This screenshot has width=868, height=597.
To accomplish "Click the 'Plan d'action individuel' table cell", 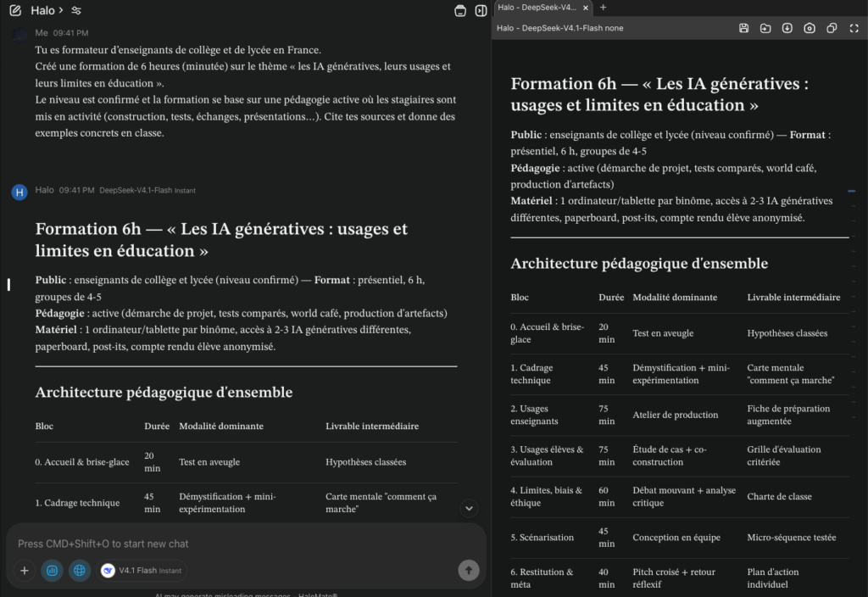I will [773, 578].
